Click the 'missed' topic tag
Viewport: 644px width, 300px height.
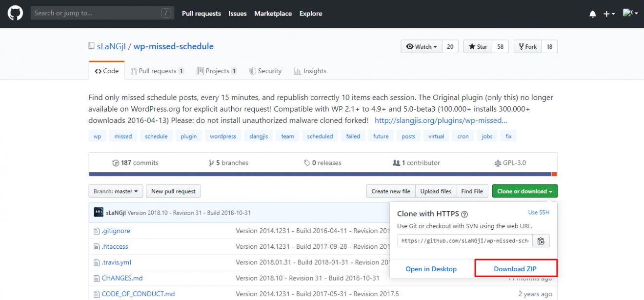pos(123,136)
